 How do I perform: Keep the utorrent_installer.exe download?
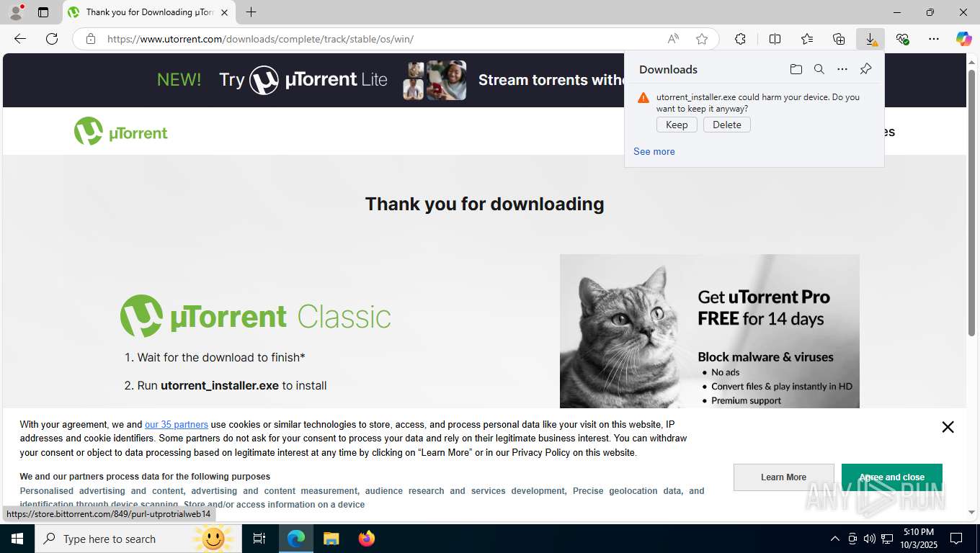tap(677, 125)
